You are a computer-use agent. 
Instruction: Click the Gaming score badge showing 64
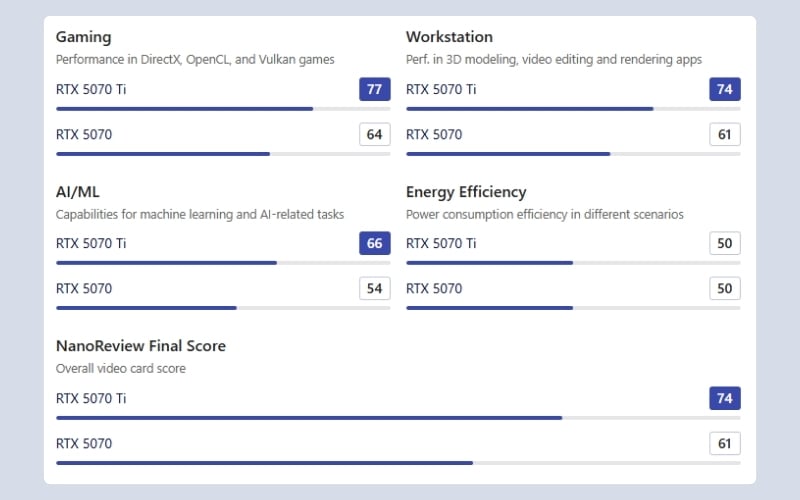click(x=375, y=134)
